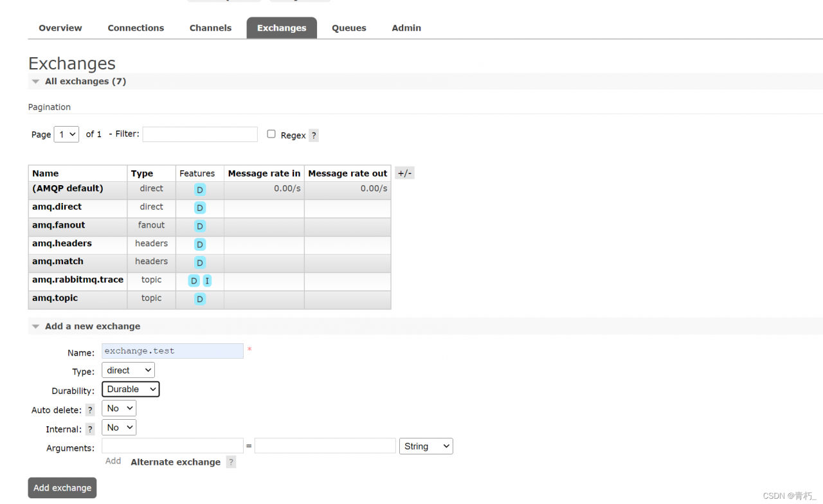
Task: Open the Overview tab
Action: [x=60, y=28]
